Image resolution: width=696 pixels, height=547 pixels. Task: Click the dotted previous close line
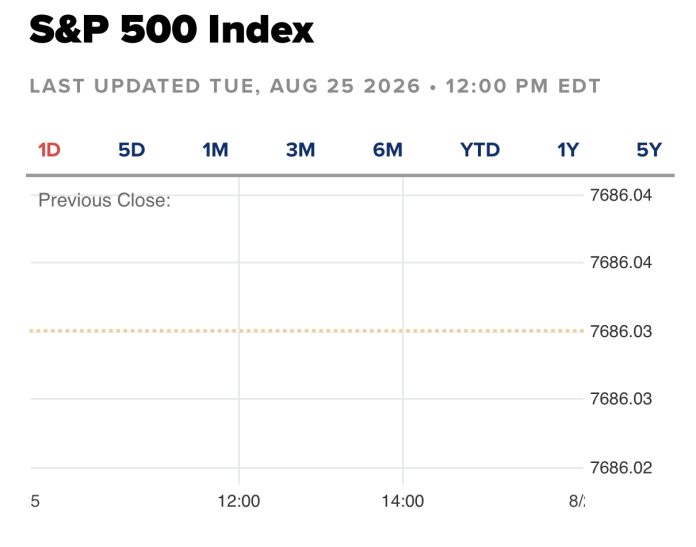(x=306, y=331)
